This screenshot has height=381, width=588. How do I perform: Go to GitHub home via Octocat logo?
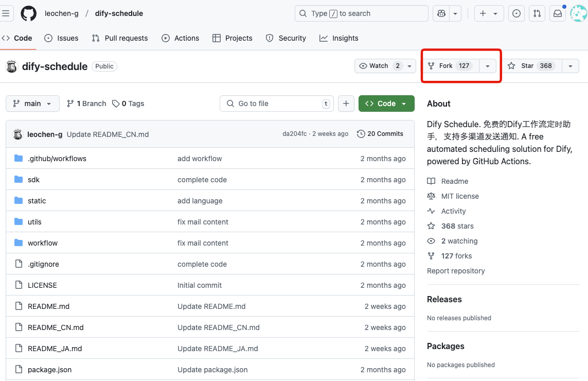coord(28,13)
